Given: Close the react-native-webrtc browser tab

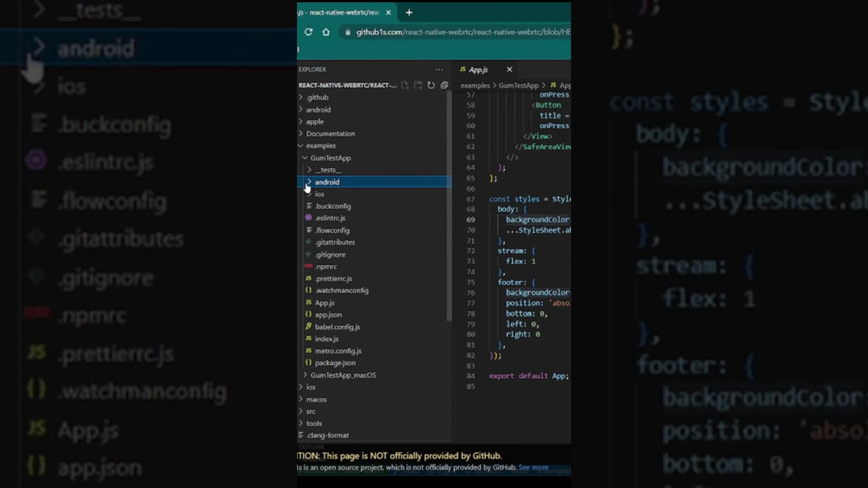Looking at the screenshot, I should click(x=389, y=12).
